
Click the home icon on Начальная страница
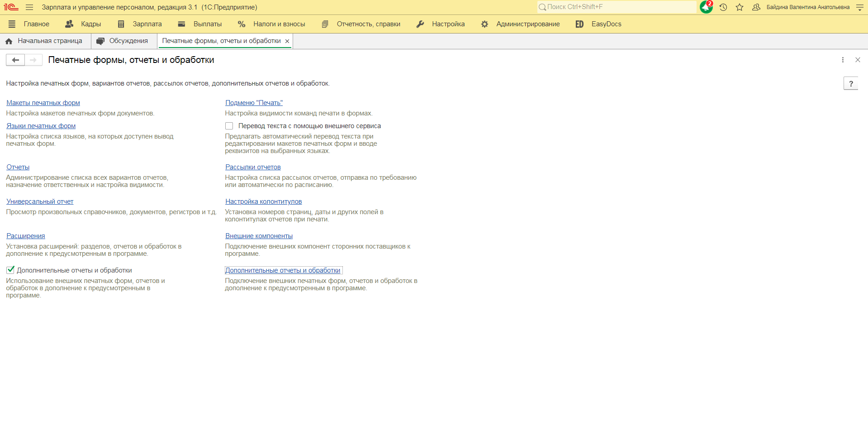pyautogui.click(x=9, y=41)
